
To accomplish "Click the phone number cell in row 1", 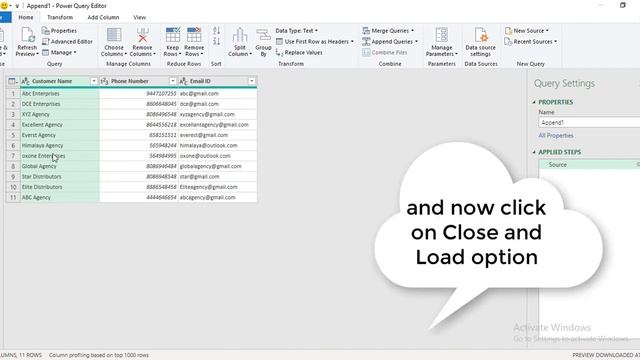I will pos(139,93).
